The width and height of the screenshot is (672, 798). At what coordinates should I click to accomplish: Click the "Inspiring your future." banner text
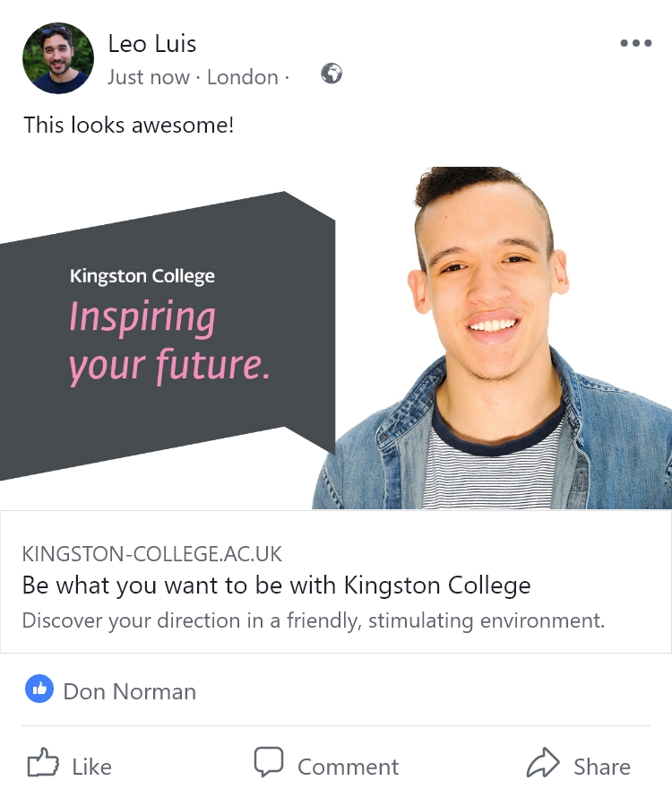tap(168, 342)
